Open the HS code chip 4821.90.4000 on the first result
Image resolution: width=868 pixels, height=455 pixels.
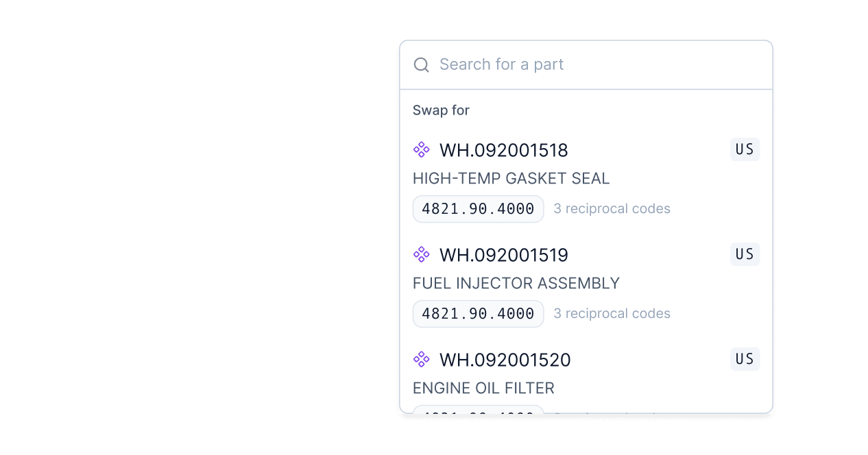478,209
